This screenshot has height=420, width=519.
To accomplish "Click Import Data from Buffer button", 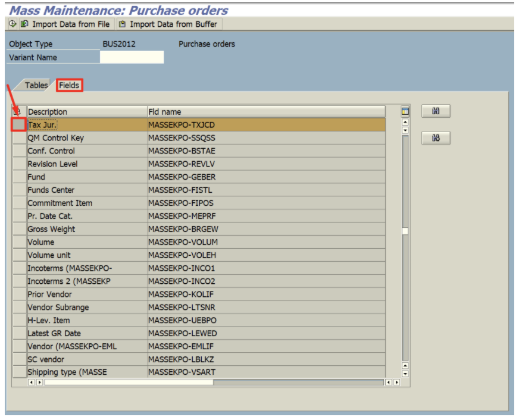I will (x=169, y=24).
